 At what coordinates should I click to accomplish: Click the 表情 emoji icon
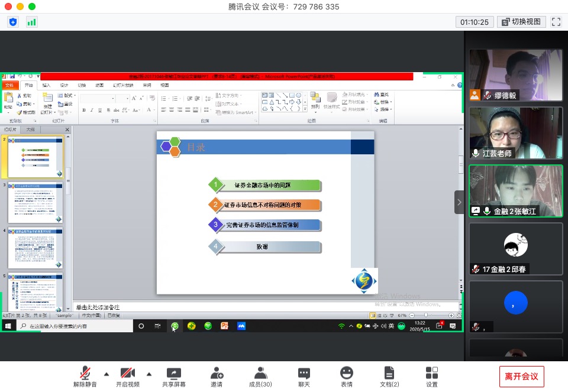pyautogui.click(x=347, y=376)
